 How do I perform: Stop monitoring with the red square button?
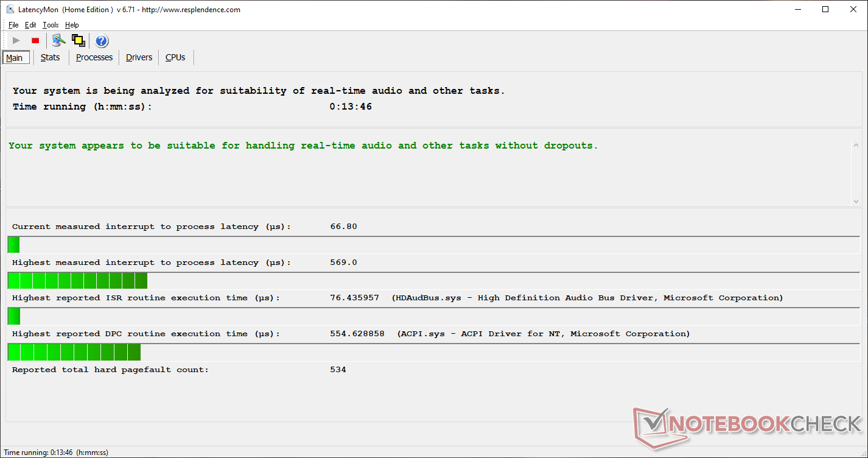pyautogui.click(x=35, y=41)
